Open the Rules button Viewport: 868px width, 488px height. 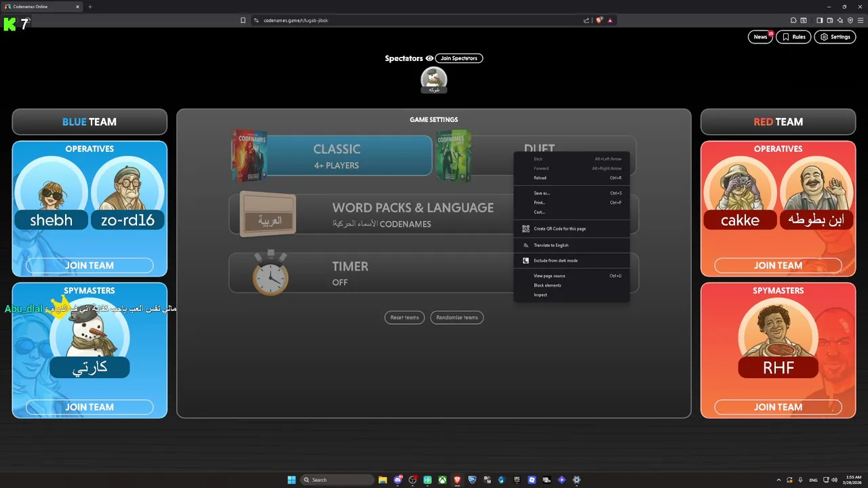point(793,37)
